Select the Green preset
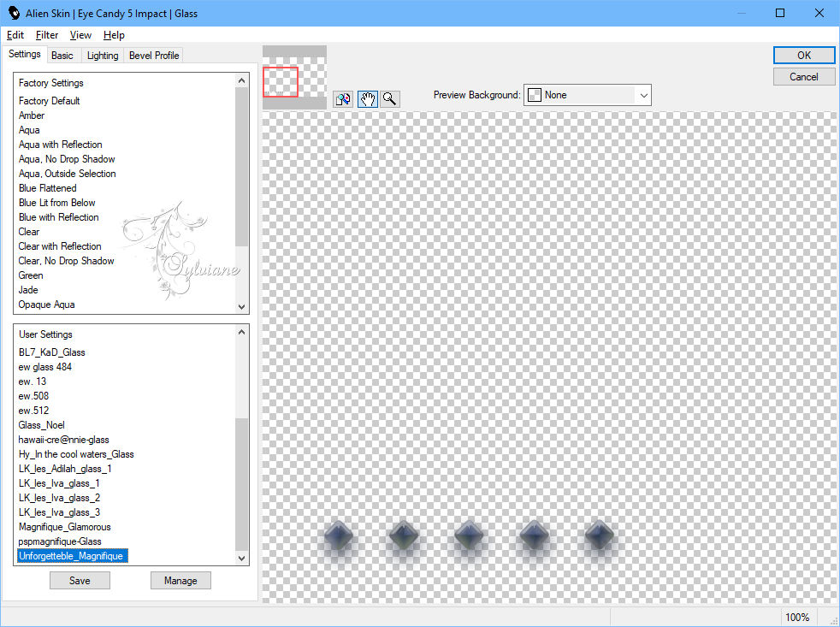The image size is (840, 627). (31, 275)
